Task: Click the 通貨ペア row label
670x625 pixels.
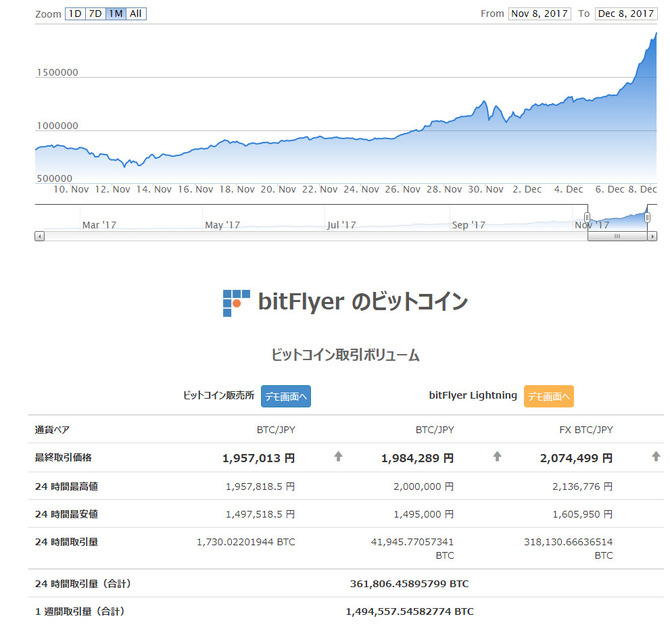Action: click(x=52, y=430)
